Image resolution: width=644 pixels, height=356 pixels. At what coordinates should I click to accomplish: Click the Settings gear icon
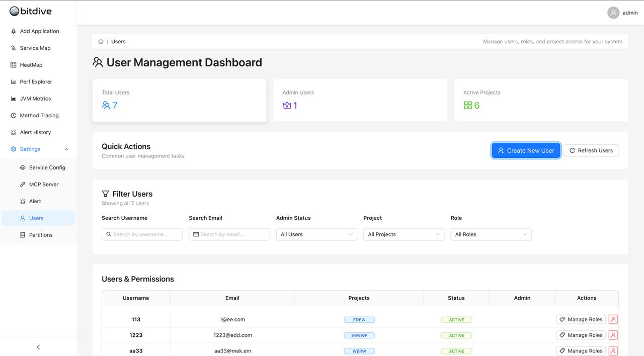click(x=14, y=149)
